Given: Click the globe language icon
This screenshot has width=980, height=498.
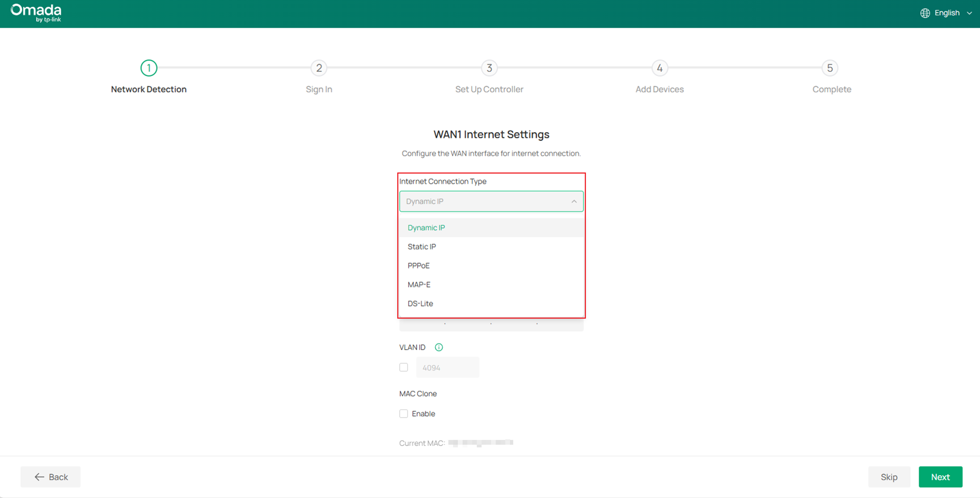Looking at the screenshot, I should [926, 12].
